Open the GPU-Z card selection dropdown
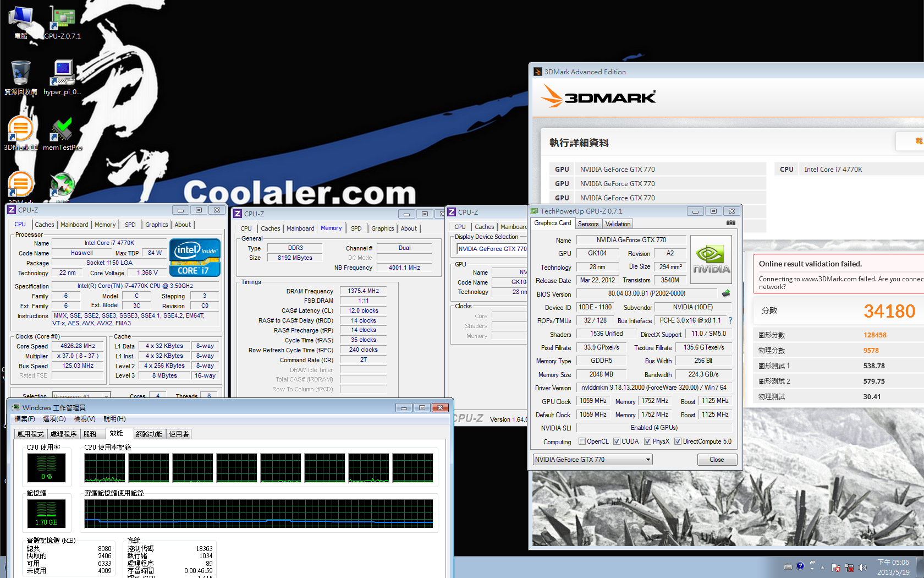This screenshot has width=924, height=578. pos(592,460)
